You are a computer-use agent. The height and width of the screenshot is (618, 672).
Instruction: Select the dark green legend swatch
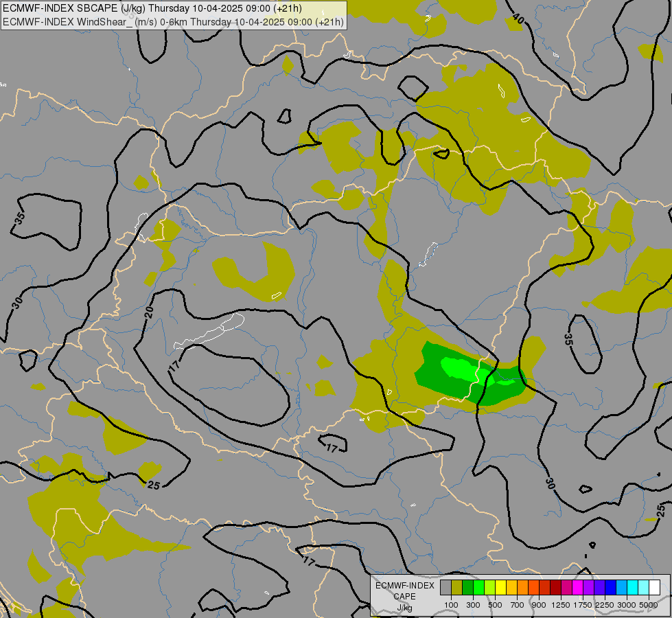467,587
